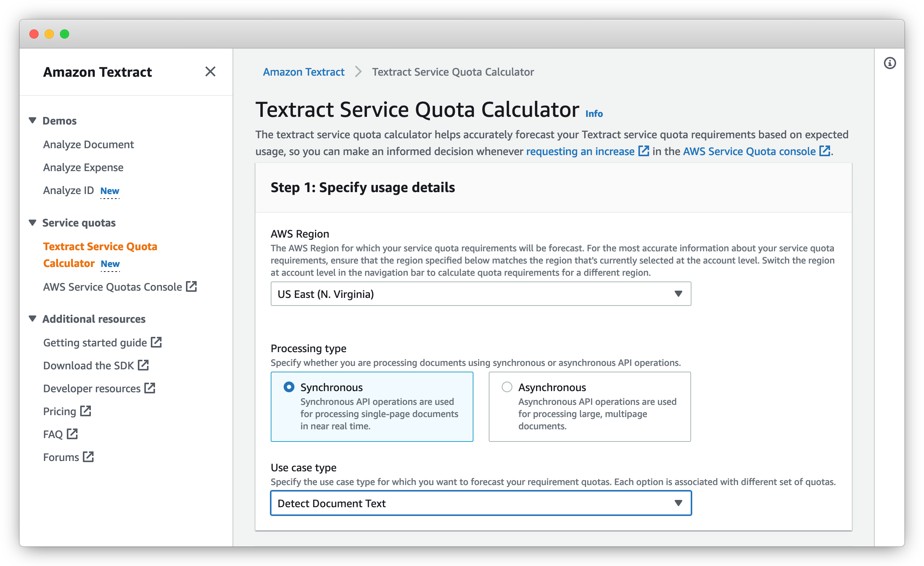Open the info panel circle icon
This screenshot has height=566, width=924.
[x=890, y=63]
